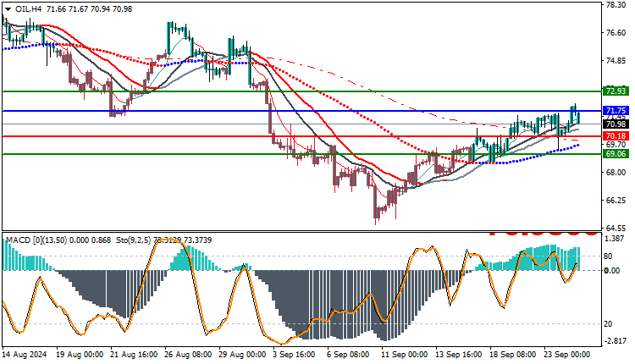Click the 19 Aug 00:00 time label
The height and width of the screenshot is (364, 635).
point(80,355)
